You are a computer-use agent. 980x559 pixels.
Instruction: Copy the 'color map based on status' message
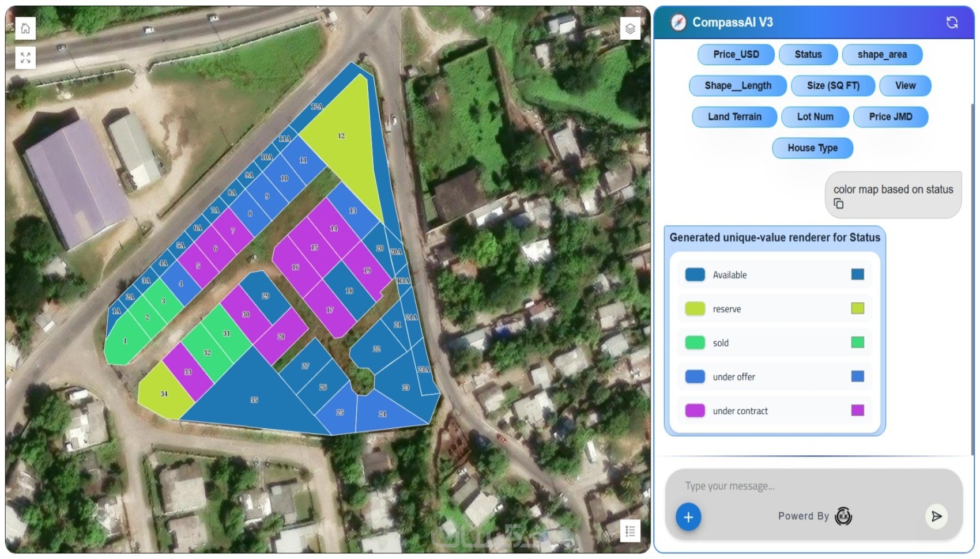(839, 203)
